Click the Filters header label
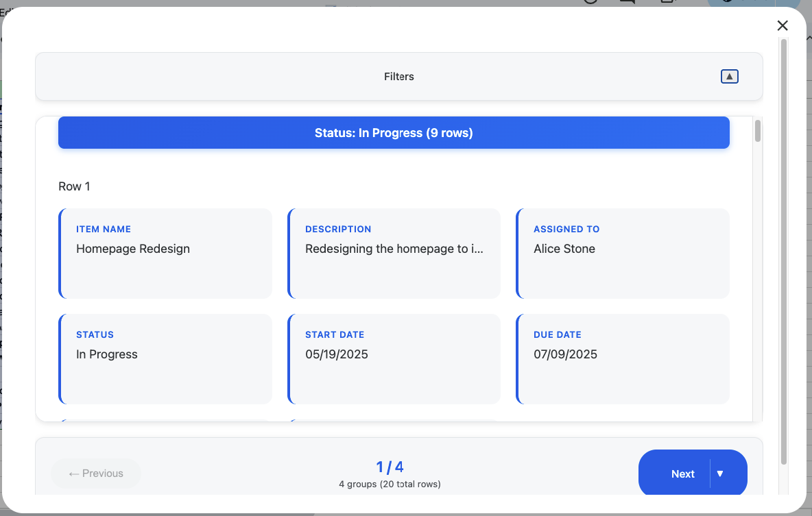This screenshot has height=516, width=812. click(398, 77)
